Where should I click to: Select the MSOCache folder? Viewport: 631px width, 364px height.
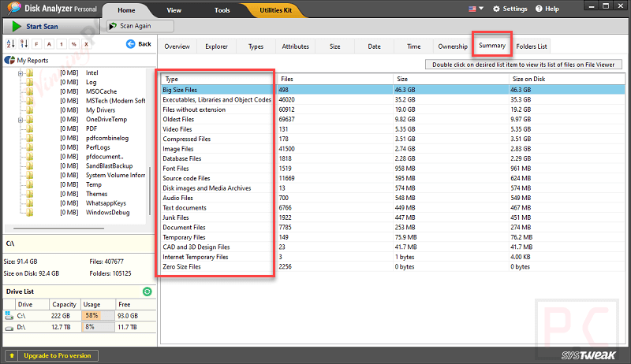coord(102,91)
